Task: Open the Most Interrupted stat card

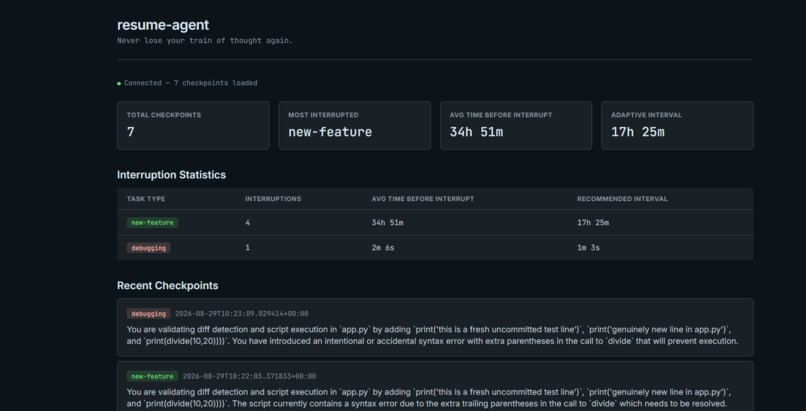Action: [355, 125]
